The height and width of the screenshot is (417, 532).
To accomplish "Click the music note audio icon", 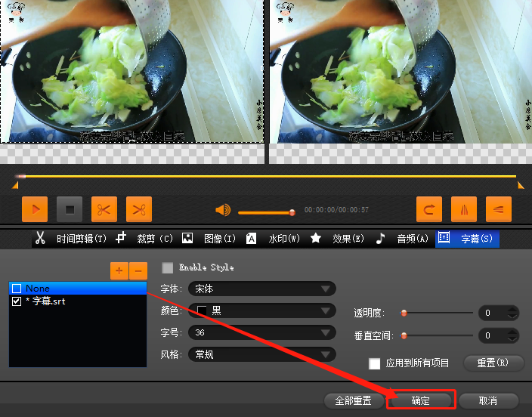I will pyautogui.click(x=381, y=238).
